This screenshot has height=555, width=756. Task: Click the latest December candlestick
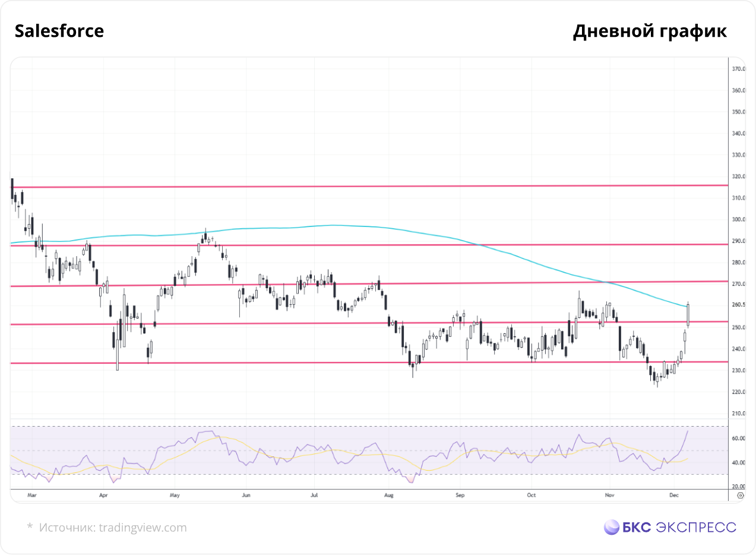coord(688,315)
